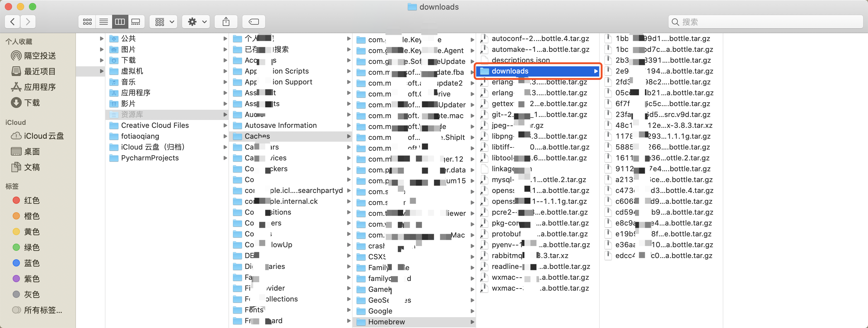The height and width of the screenshot is (328, 868).
Task: Expand the Caches folder arrow
Action: (349, 136)
